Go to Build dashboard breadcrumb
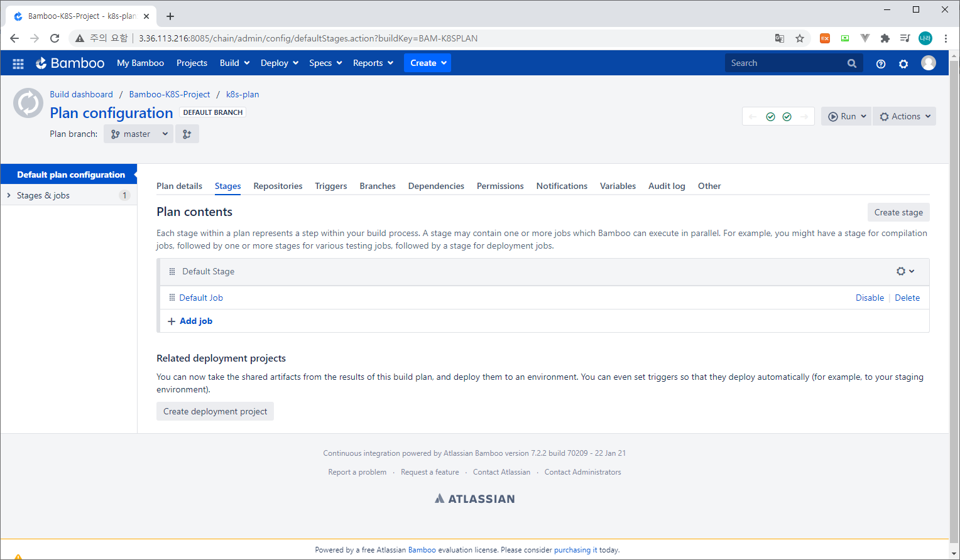 pos(82,94)
